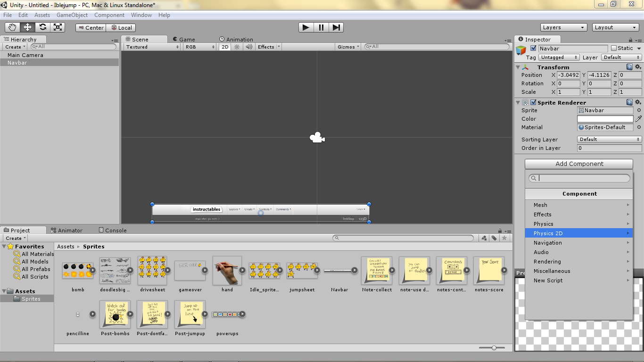Screen dimensions: 644x362
Task: Open the RGB render mode dropdown
Action: pyautogui.click(x=200, y=47)
